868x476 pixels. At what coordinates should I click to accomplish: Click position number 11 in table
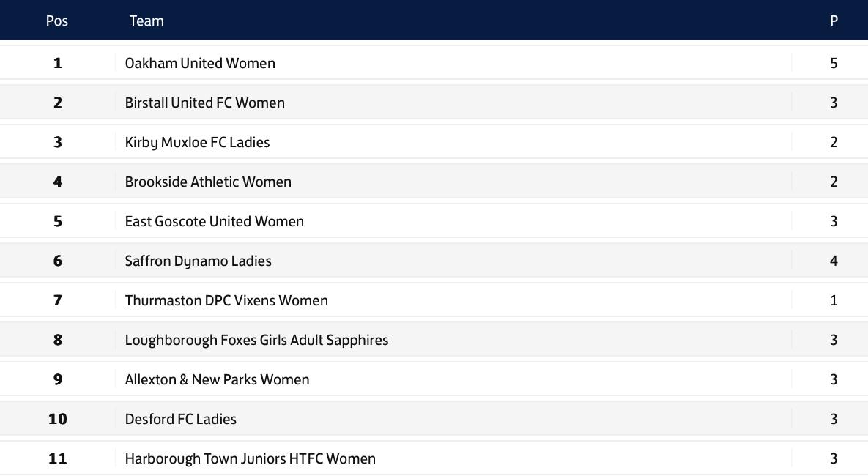pos(58,458)
